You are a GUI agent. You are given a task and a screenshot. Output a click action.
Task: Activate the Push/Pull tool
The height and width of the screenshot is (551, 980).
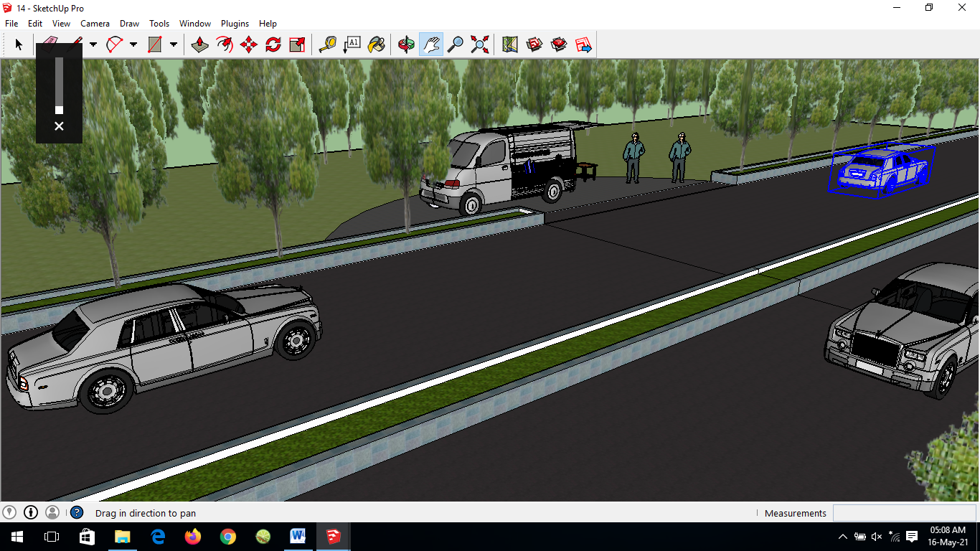pyautogui.click(x=200, y=44)
